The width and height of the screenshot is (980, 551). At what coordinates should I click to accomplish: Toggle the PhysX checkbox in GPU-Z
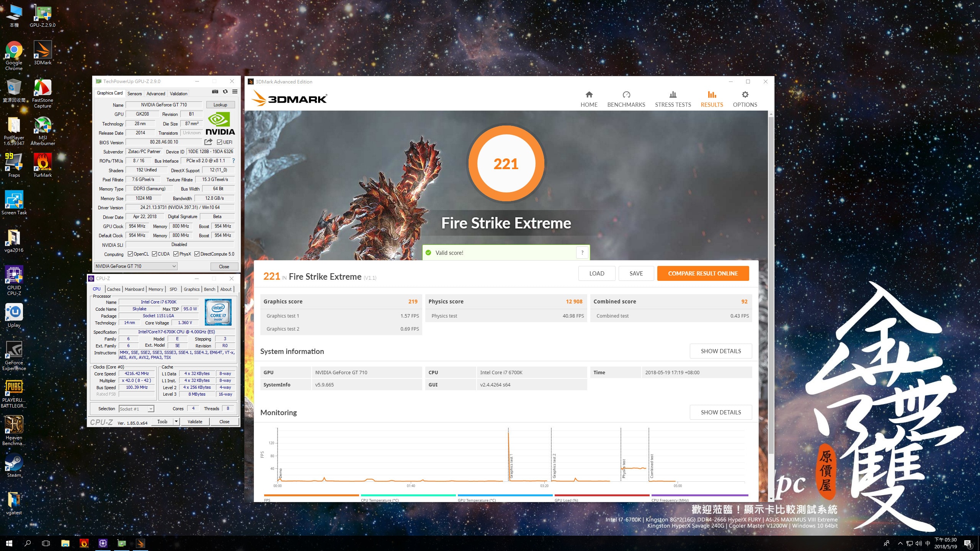click(176, 254)
